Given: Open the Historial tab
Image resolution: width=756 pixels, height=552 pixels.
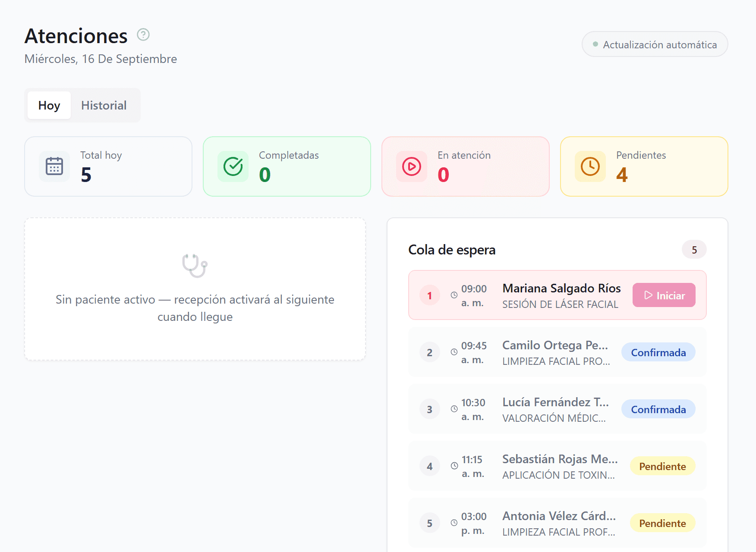Looking at the screenshot, I should [104, 105].
